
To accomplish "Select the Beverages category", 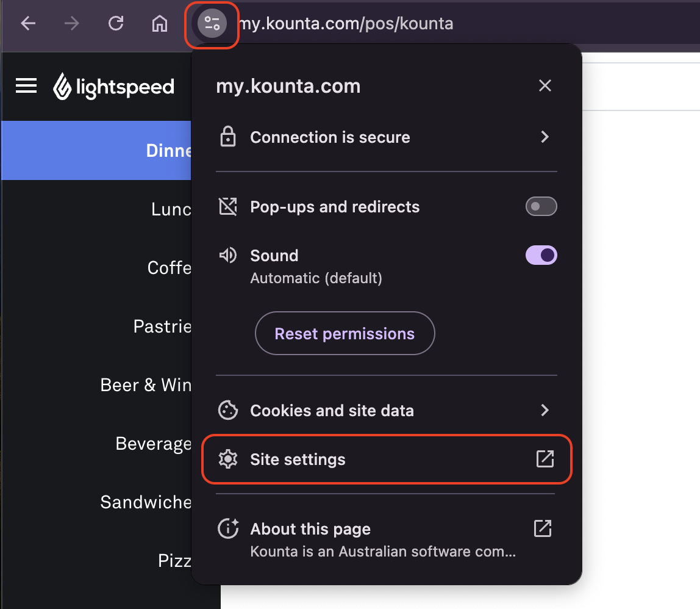I will click(96, 444).
